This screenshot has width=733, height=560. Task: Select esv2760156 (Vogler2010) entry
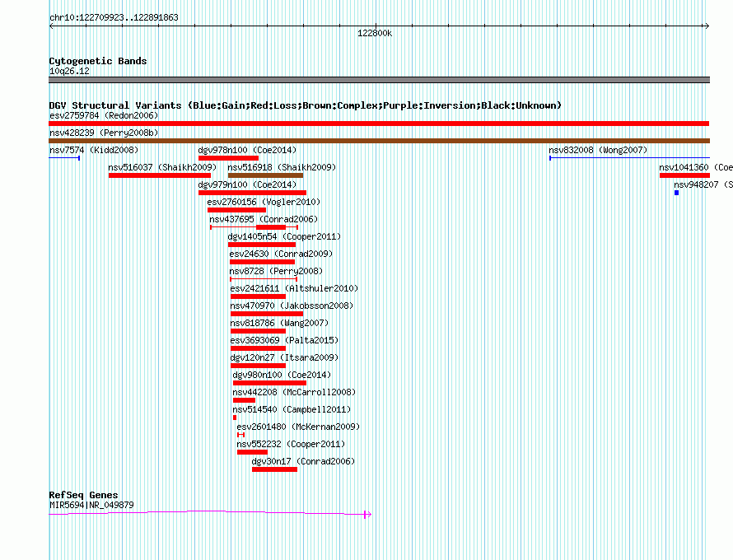click(236, 210)
